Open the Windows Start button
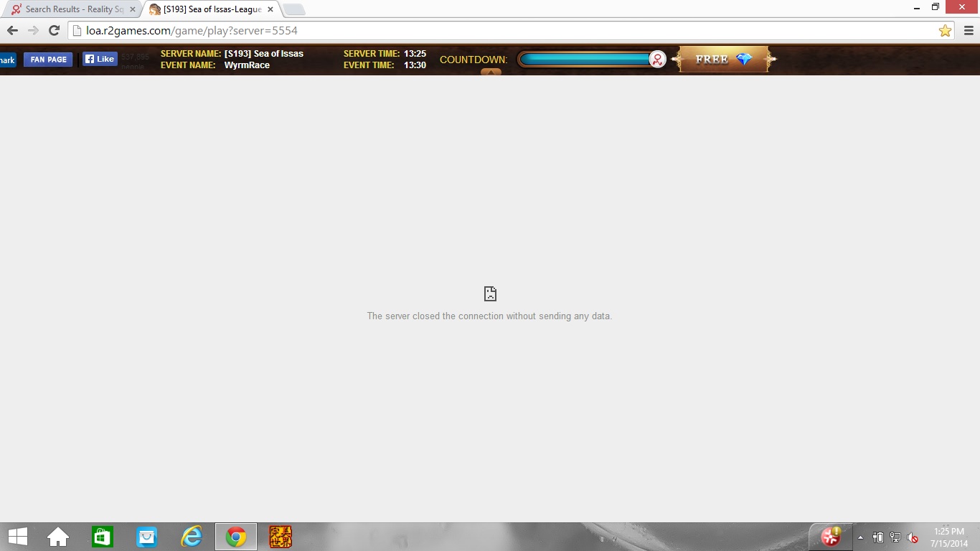The height and width of the screenshot is (551, 980). [x=17, y=537]
